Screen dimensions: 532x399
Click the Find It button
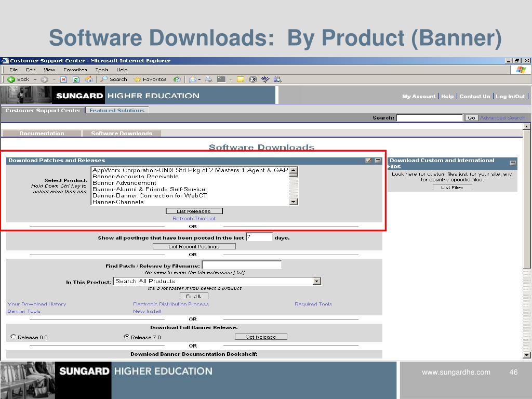click(194, 296)
